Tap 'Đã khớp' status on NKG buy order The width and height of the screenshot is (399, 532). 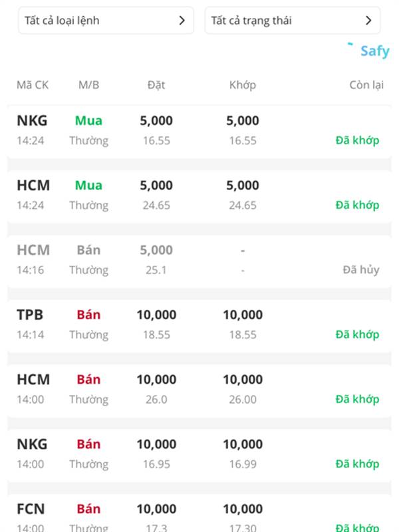[357, 140]
